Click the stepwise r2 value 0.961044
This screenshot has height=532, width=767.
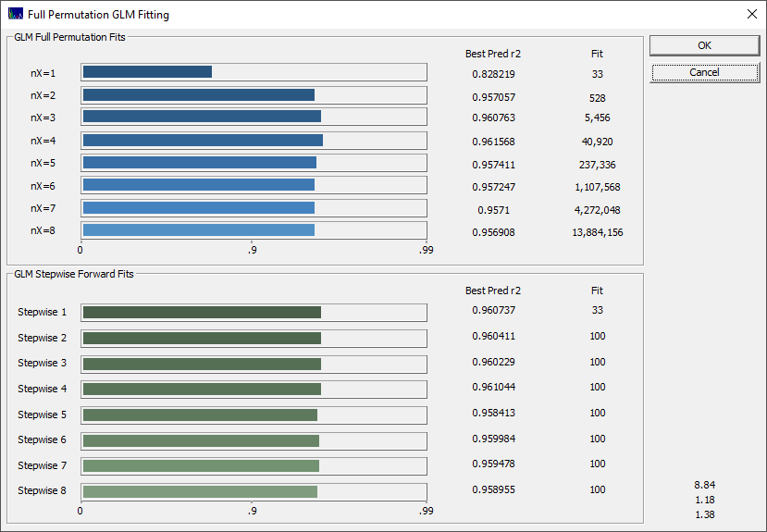[493, 388]
